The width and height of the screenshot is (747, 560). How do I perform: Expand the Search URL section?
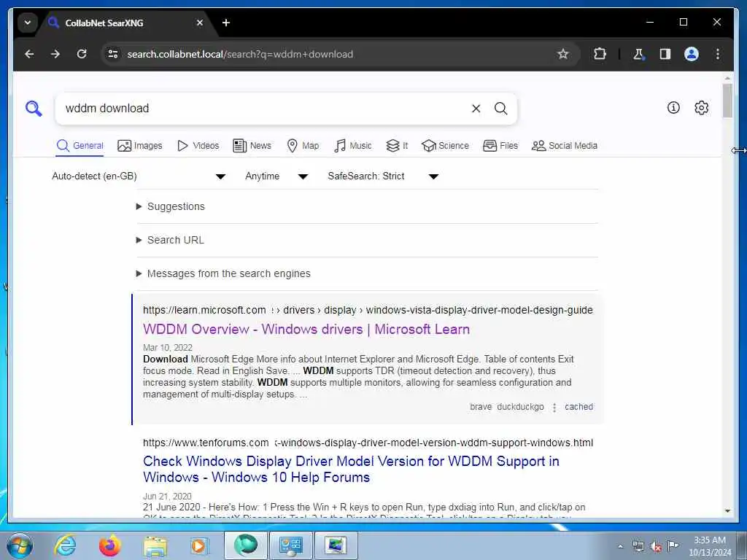pyautogui.click(x=170, y=240)
